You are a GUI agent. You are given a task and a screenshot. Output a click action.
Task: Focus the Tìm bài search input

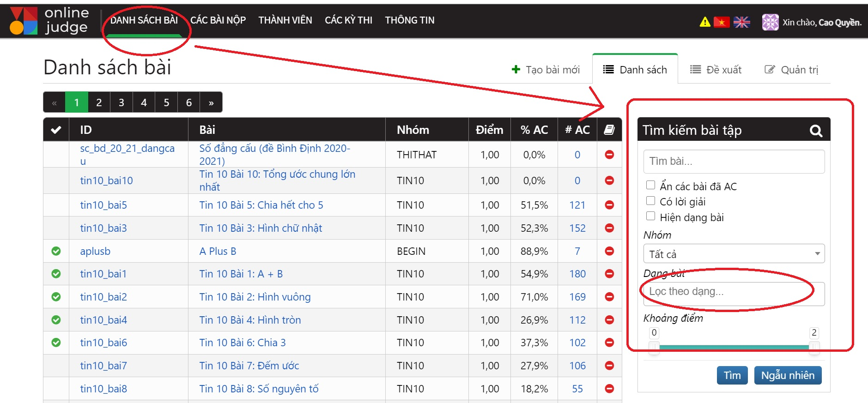coord(734,162)
